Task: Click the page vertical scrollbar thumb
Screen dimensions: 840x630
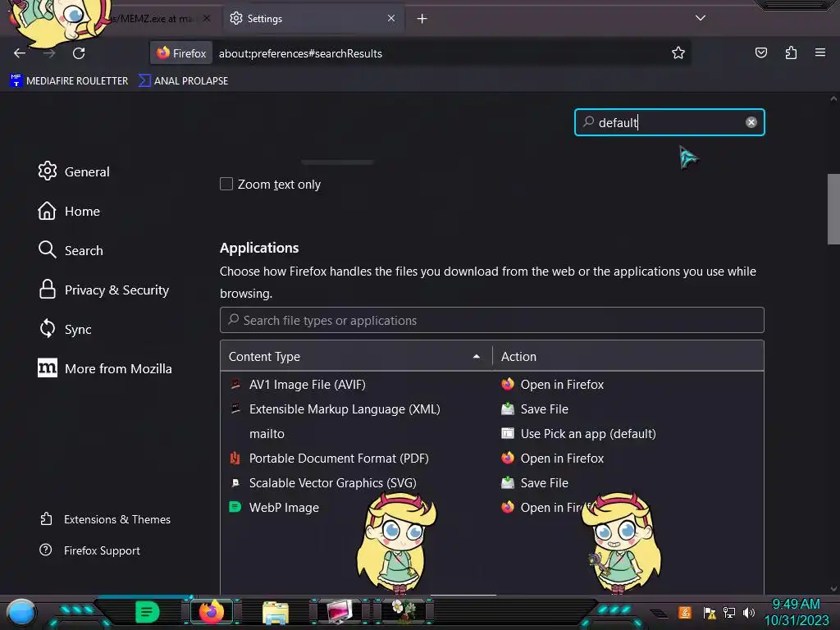Action: pos(833,209)
